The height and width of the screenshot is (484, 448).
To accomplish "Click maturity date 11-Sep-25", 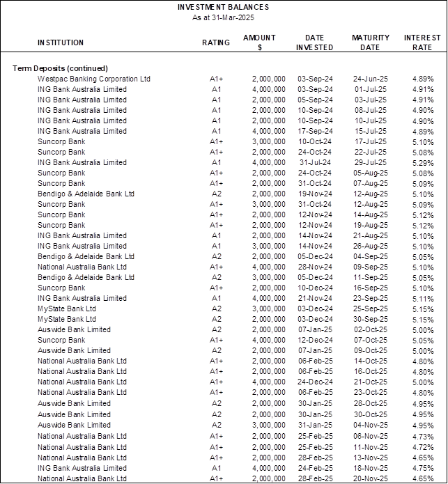I will 371,278.
